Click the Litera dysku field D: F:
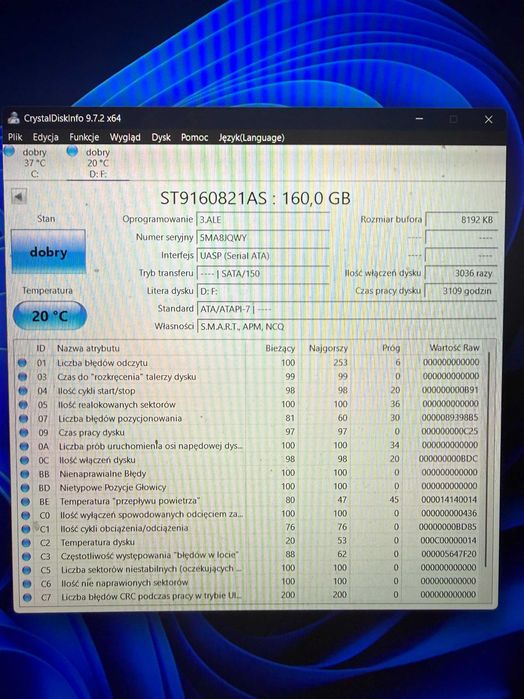 tap(263, 291)
